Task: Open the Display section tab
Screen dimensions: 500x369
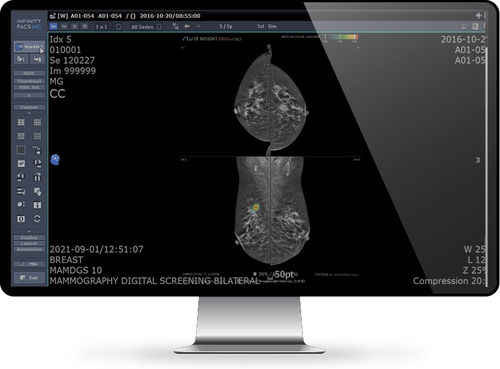Action: [x=29, y=238]
